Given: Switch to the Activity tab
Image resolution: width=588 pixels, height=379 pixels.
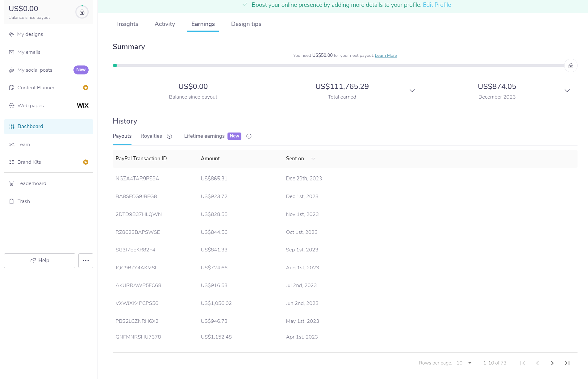Looking at the screenshot, I should coord(165,24).
